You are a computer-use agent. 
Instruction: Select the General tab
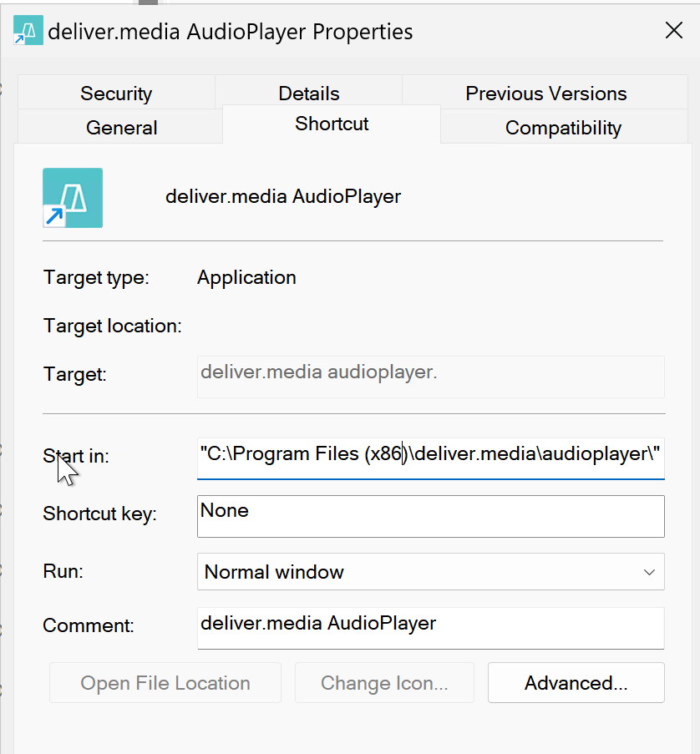coord(121,128)
